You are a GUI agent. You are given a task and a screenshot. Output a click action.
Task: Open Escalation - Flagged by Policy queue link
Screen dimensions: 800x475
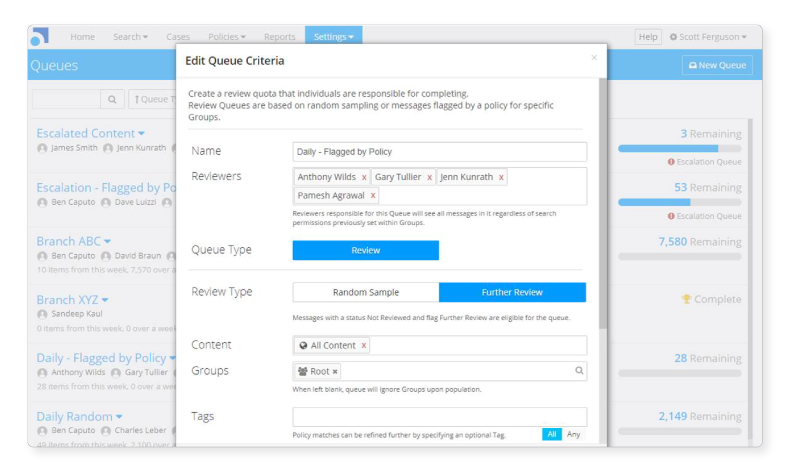106,188
